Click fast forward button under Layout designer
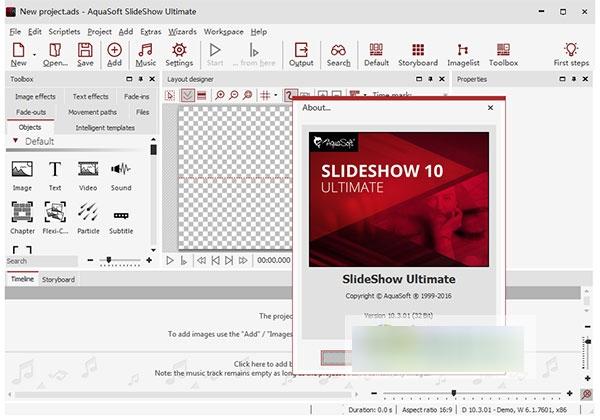The image size is (600, 420). (243, 260)
